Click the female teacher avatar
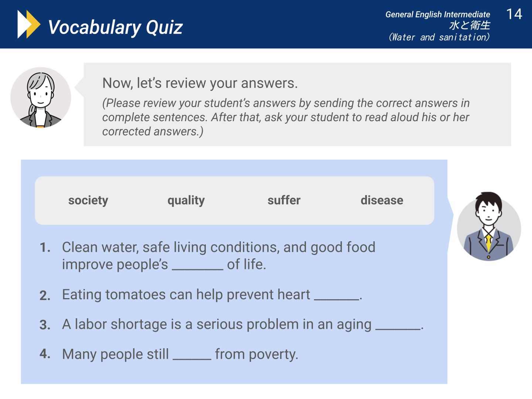532x399 pixels. click(41, 98)
